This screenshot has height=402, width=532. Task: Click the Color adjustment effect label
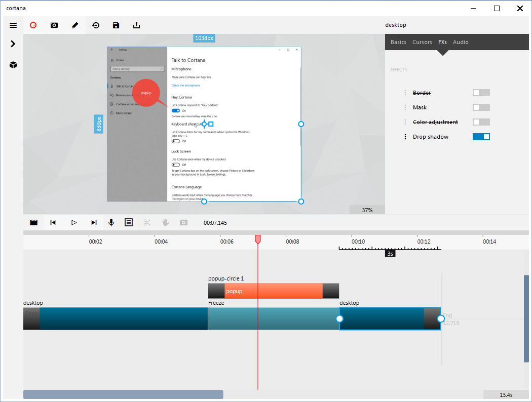coord(435,122)
